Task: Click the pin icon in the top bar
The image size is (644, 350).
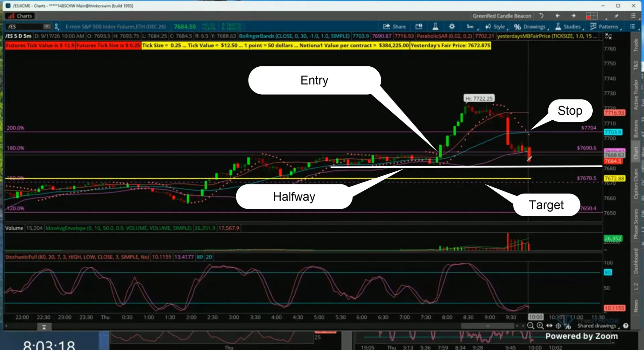Action: click(616, 16)
